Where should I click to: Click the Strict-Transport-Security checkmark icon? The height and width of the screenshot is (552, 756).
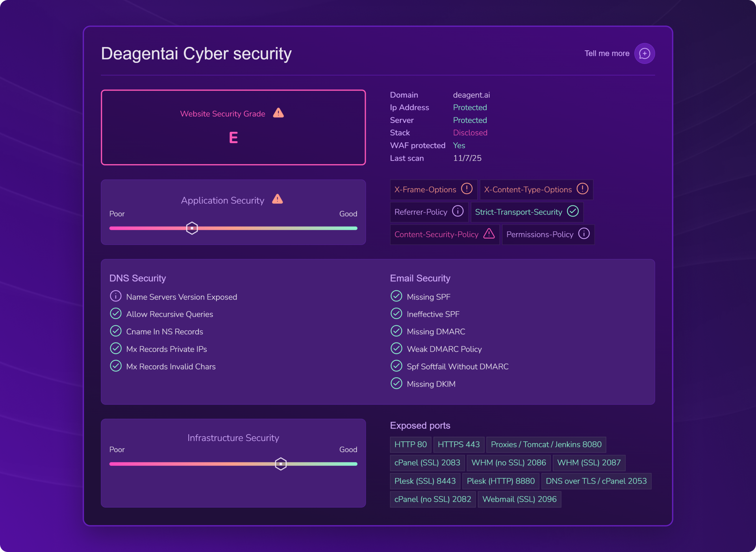coord(573,211)
